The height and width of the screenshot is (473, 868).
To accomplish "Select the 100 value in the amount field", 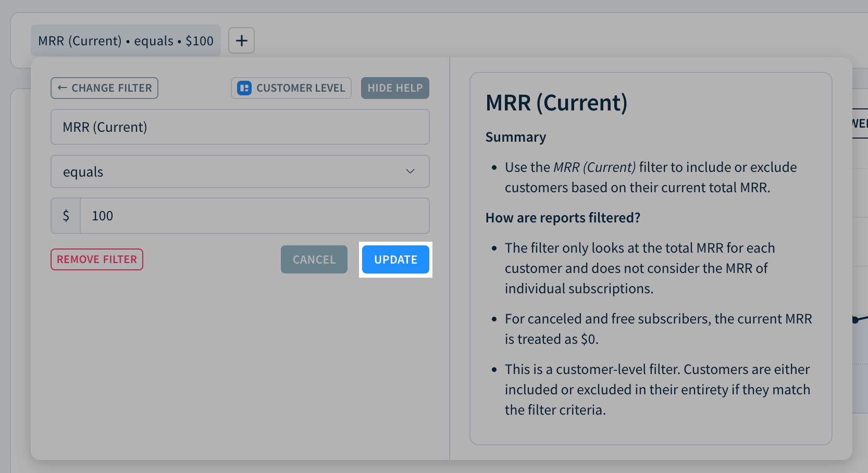I will coord(102,215).
